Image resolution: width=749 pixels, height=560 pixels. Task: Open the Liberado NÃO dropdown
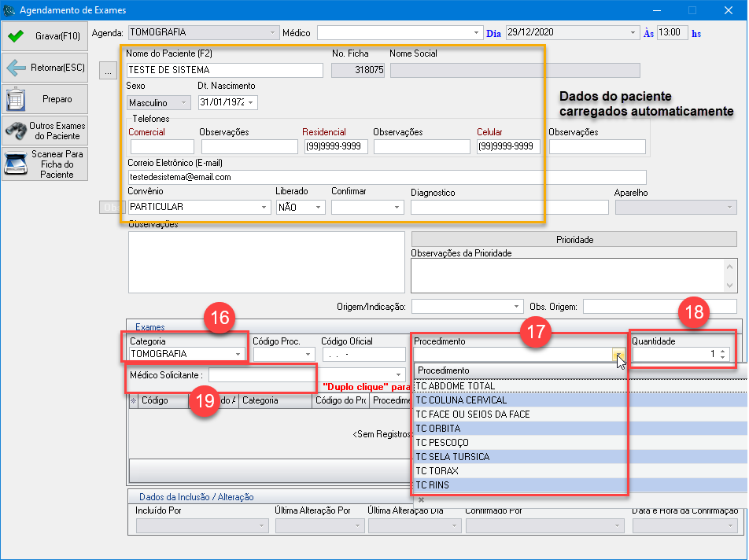click(x=319, y=207)
